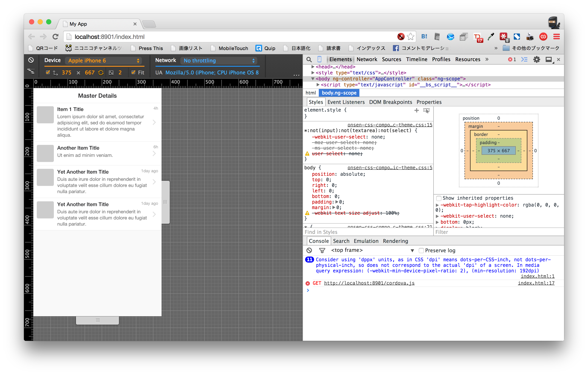This screenshot has height=375, width=588.
Task: Toggle the device mode phone icon
Action: 319,59
